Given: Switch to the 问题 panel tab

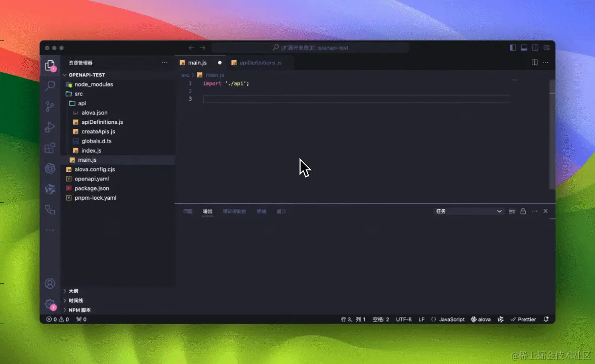Looking at the screenshot, I should (x=188, y=211).
